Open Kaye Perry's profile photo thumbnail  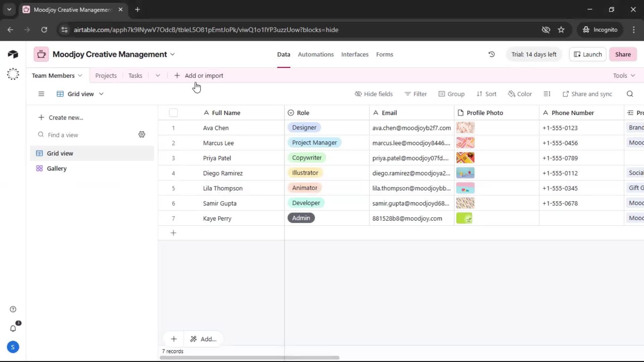click(x=464, y=218)
